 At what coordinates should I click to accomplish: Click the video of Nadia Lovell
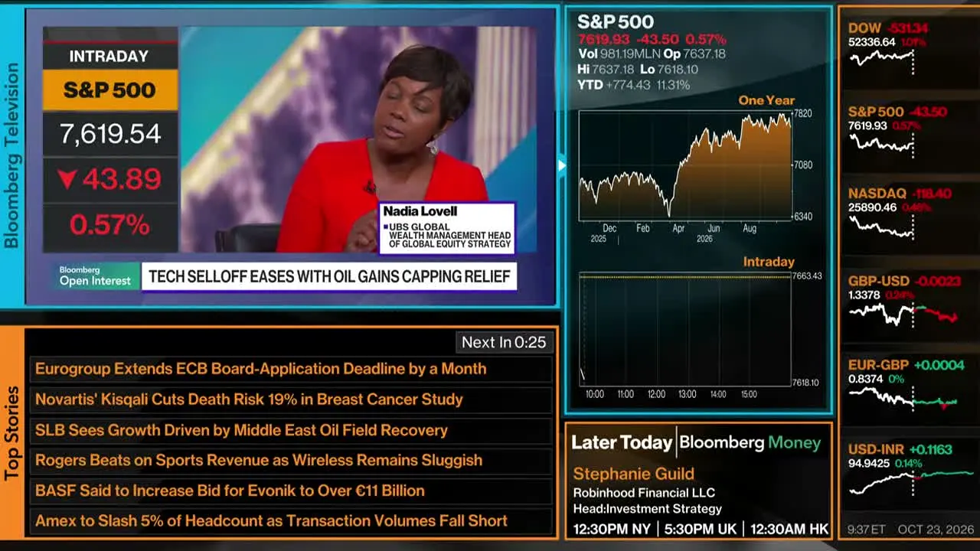358,139
